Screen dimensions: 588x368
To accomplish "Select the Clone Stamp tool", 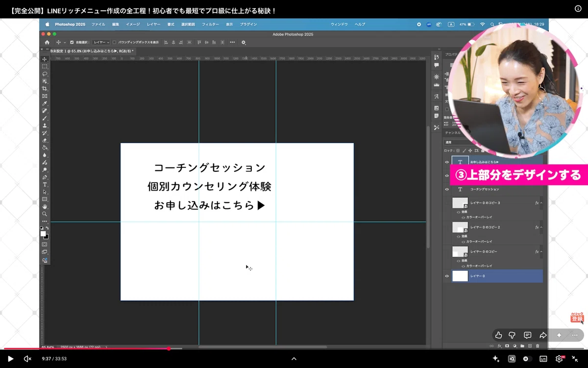I will click(x=45, y=126).
